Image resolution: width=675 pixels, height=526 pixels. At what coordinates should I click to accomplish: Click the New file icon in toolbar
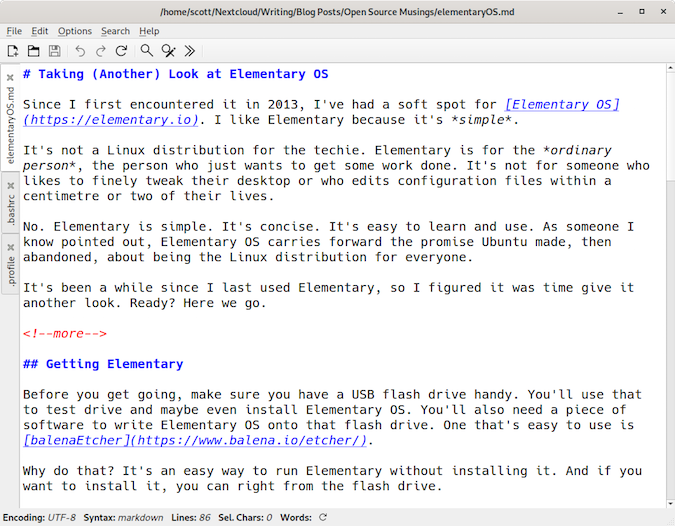click(13, 51)
